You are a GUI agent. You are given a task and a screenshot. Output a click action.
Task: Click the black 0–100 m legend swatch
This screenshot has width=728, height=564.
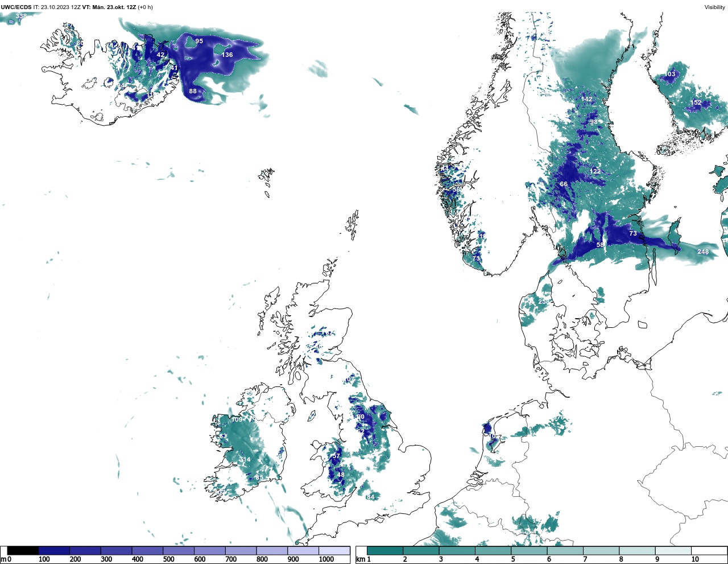[23, 550]
